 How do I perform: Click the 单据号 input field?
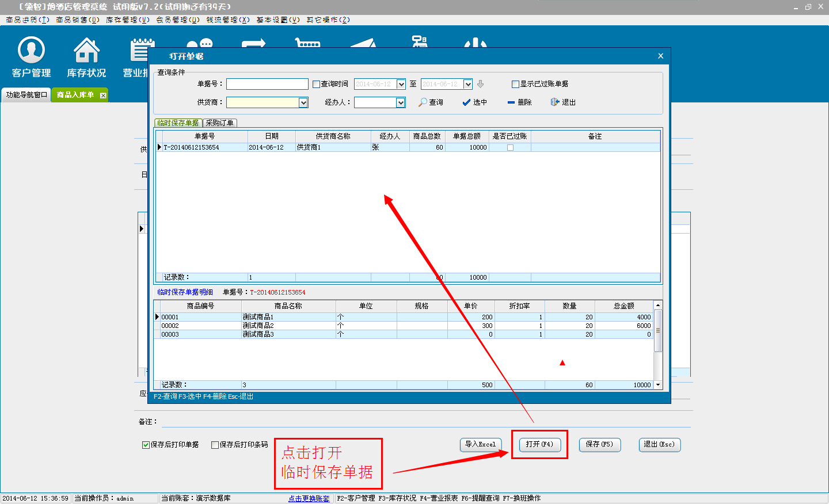click(x=267, y=84)
